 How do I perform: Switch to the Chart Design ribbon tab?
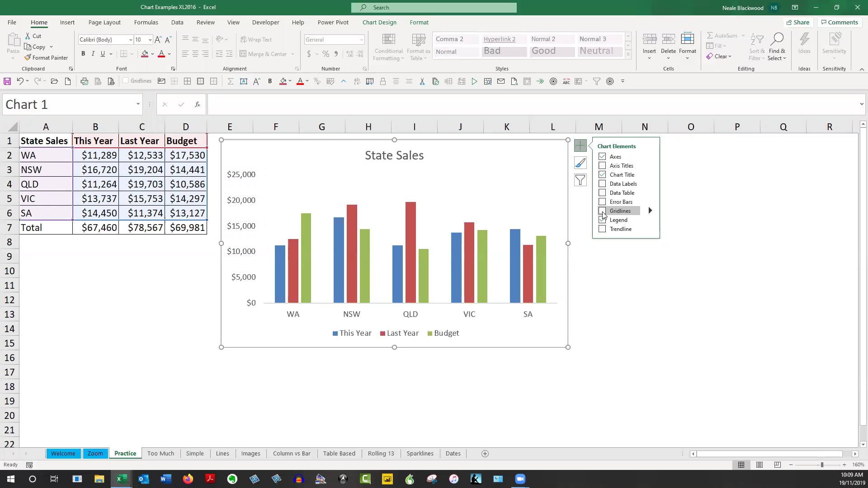point(379,22)
